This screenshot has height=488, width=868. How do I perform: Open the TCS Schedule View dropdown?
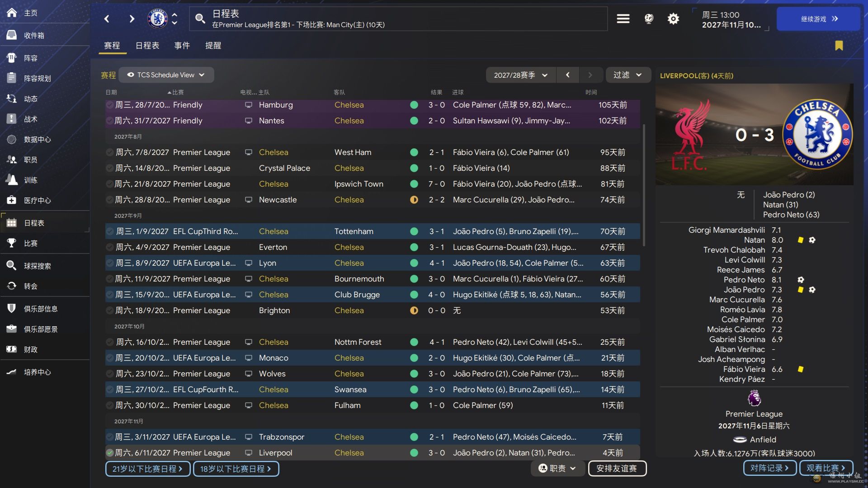pyautogui.click(x=166, y=75)
